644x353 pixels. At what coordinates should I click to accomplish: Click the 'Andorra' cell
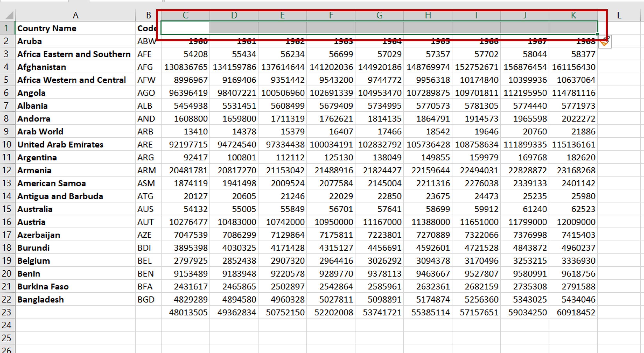[x=75, y=119]
